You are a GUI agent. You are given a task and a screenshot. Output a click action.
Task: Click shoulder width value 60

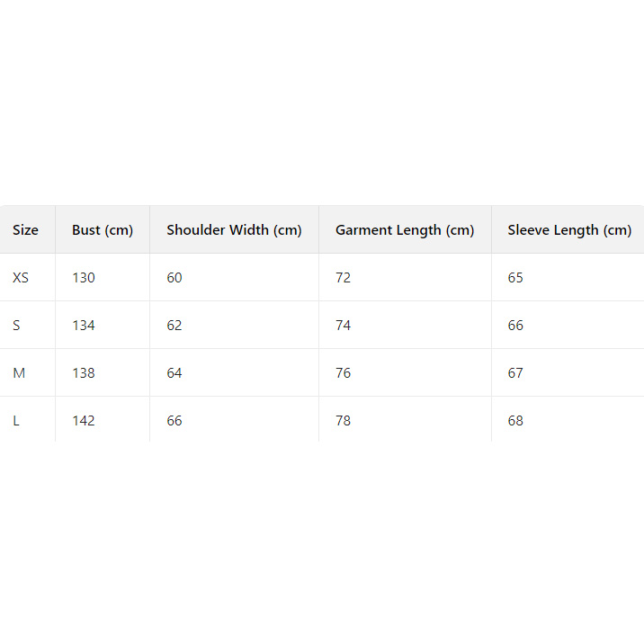tap(174, 278)
